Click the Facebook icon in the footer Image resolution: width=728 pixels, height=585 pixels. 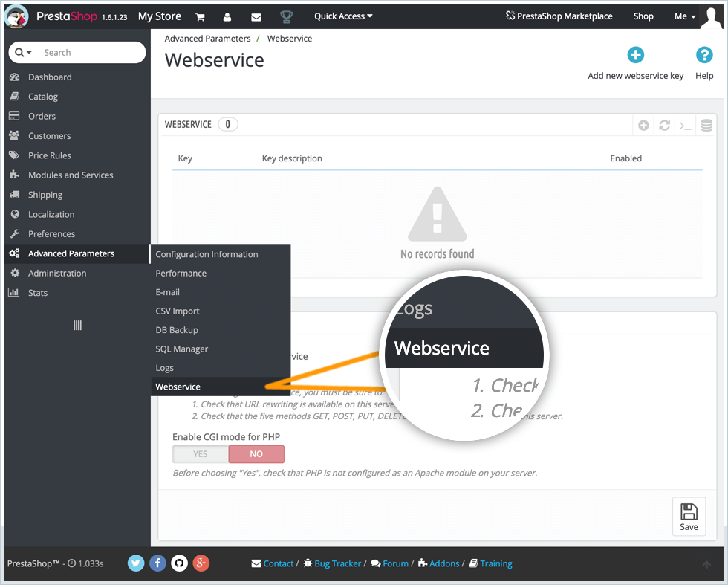tap(157, 563)
